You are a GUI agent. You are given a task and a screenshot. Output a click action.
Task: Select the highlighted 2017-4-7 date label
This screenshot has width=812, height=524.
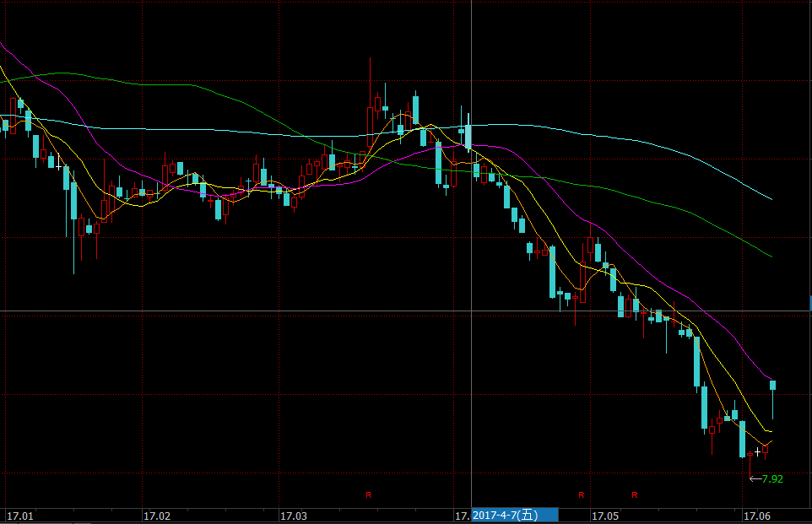[515, 515]
